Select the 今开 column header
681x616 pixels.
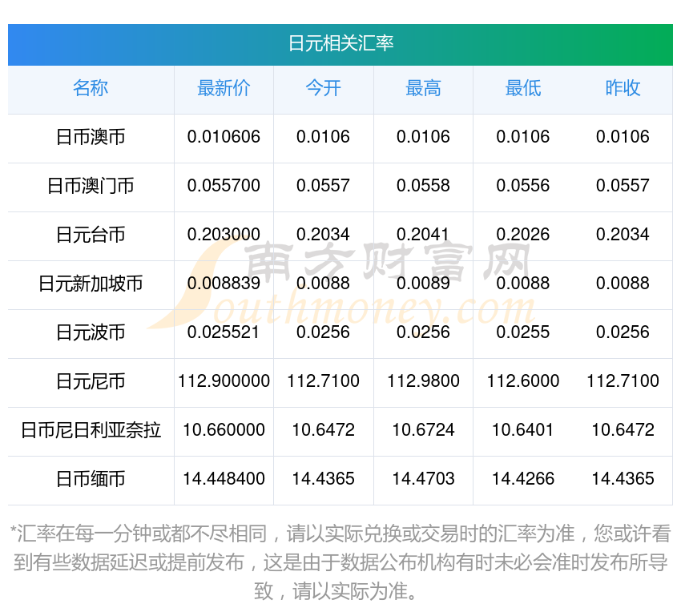pyautogui.click(x=323, y=88)
